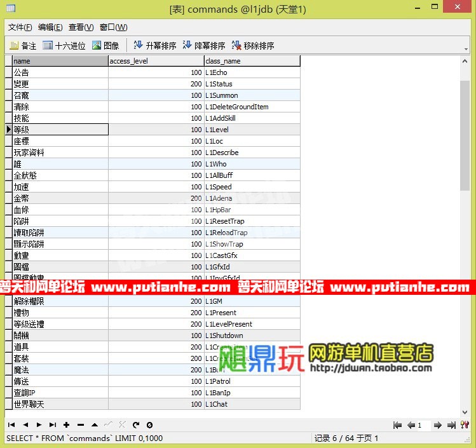Select the 解除權限 name cell
Viewport: 476px width, 448px height.
pos(60,301)
